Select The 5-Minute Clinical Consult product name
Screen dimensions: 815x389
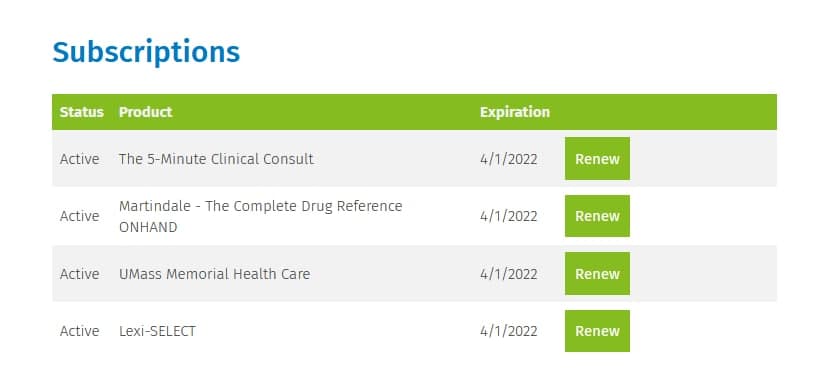coord(216,159)
